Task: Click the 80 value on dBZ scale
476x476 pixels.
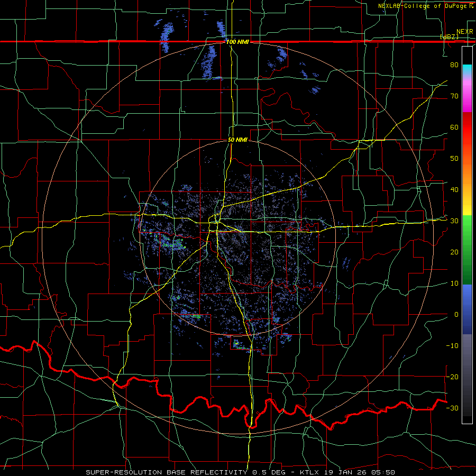Action: pos(454,65)
